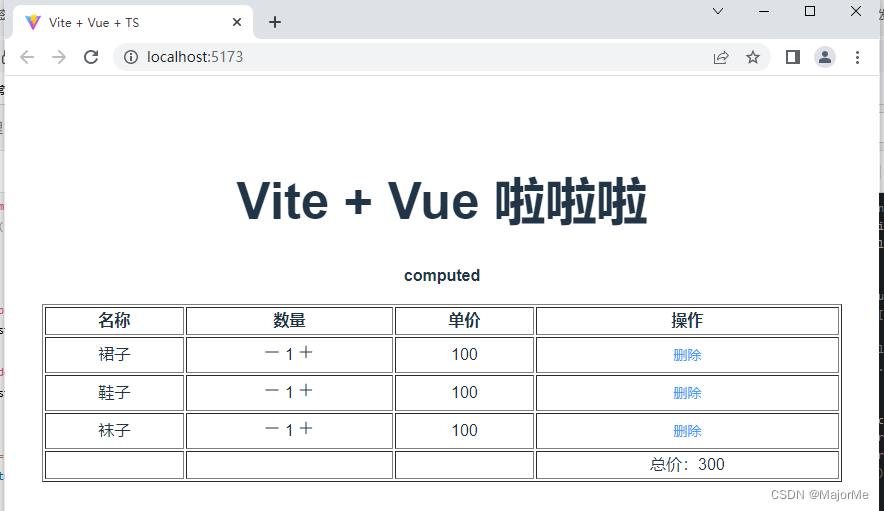The height and width of the screenshot is (511, 884).
Task: Click 删除 in the 袜子 row
Action: (687, 431)
